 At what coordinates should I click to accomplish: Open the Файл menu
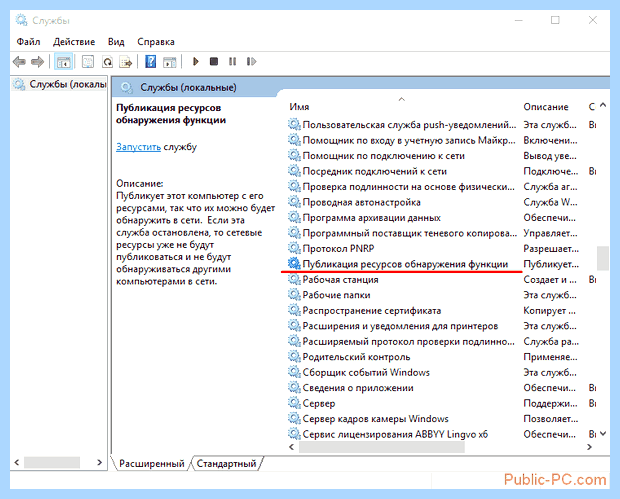pos(28,42)
